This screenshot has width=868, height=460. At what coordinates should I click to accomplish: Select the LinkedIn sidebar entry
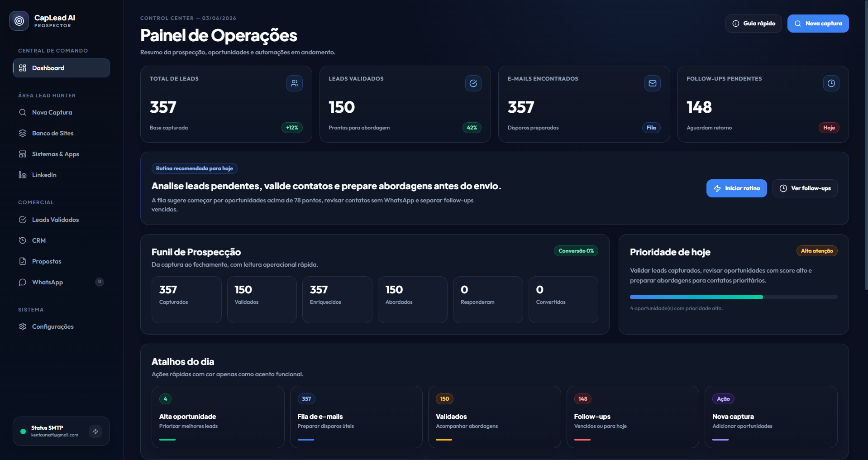point(61,175)
